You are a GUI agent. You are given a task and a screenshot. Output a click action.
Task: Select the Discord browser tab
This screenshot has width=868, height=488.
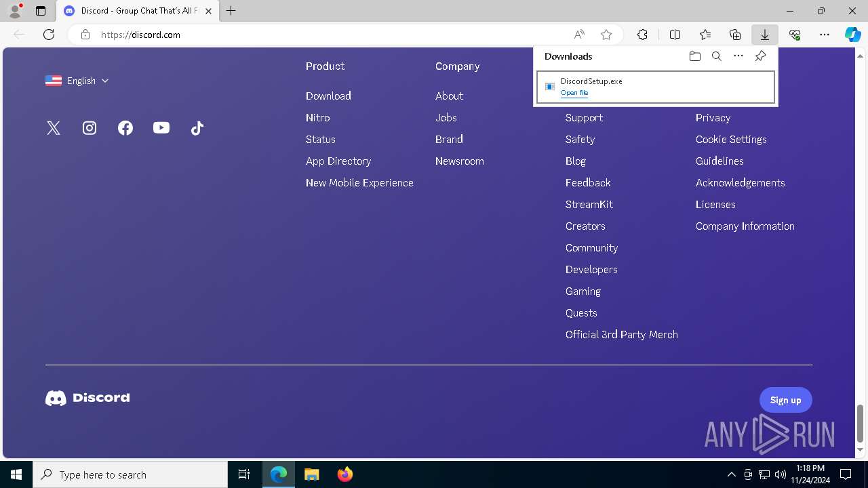[x=138, y=11]
